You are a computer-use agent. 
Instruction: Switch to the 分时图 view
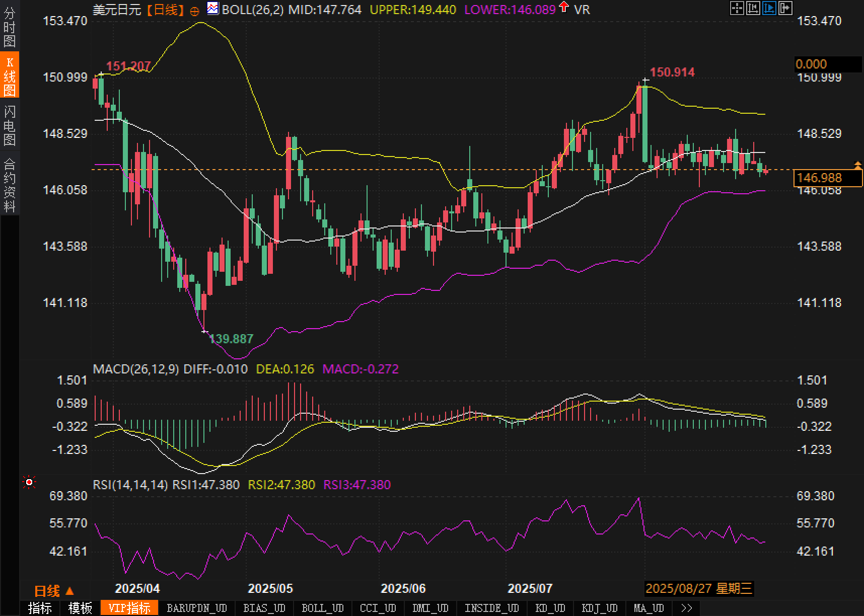click(x=10, y=27)
